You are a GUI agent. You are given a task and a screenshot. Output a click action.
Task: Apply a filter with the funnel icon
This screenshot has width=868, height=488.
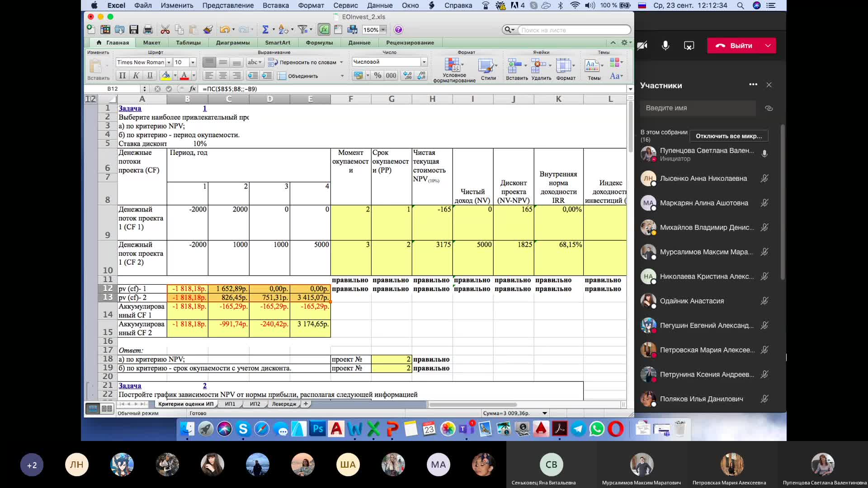point(302,30)
